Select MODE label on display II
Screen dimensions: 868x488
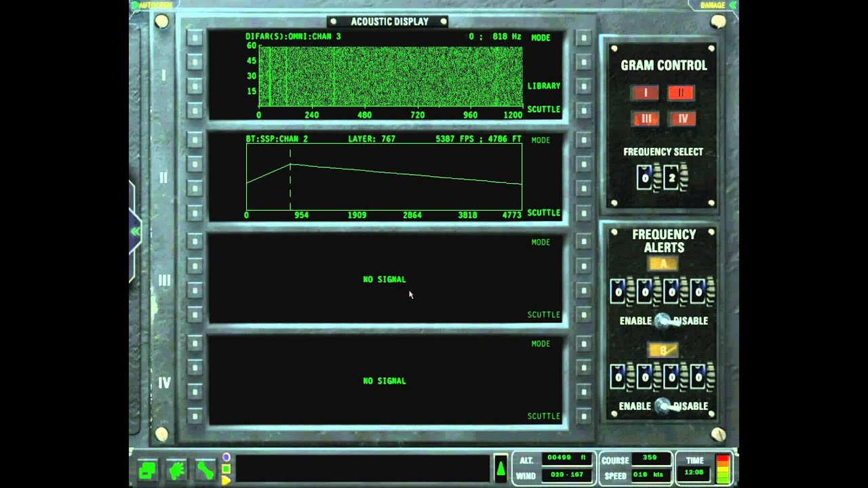click(540, 140)
